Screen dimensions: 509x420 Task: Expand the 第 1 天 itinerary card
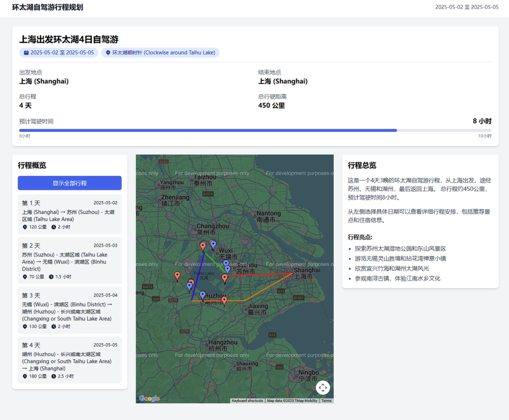tap(69, 214)
